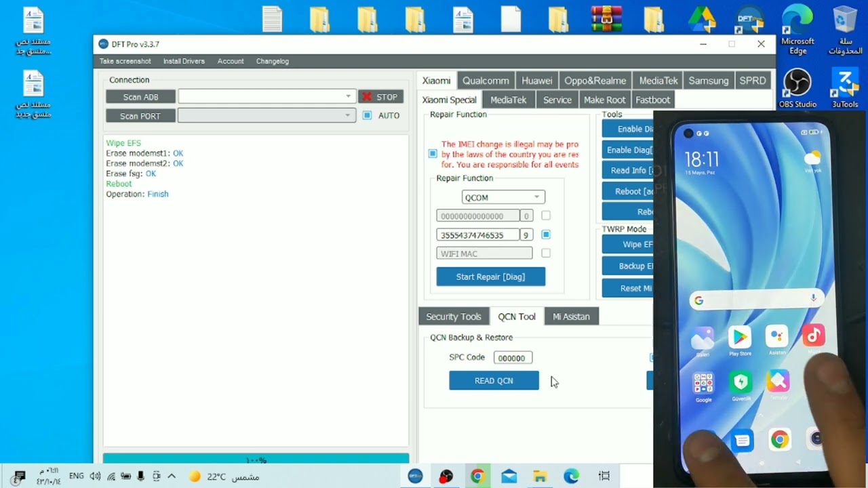Open the Security Tools tab

(454, 317)
